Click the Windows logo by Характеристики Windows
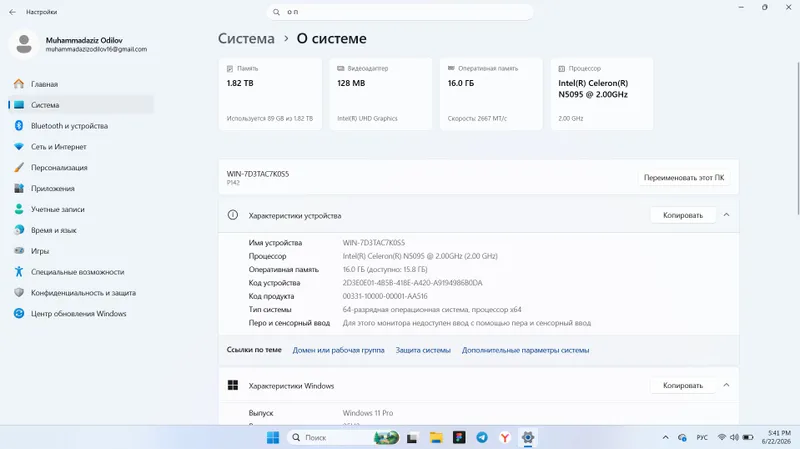Viewport: 800px width, 449px height. pyautogui.click(x=233, y=385)
